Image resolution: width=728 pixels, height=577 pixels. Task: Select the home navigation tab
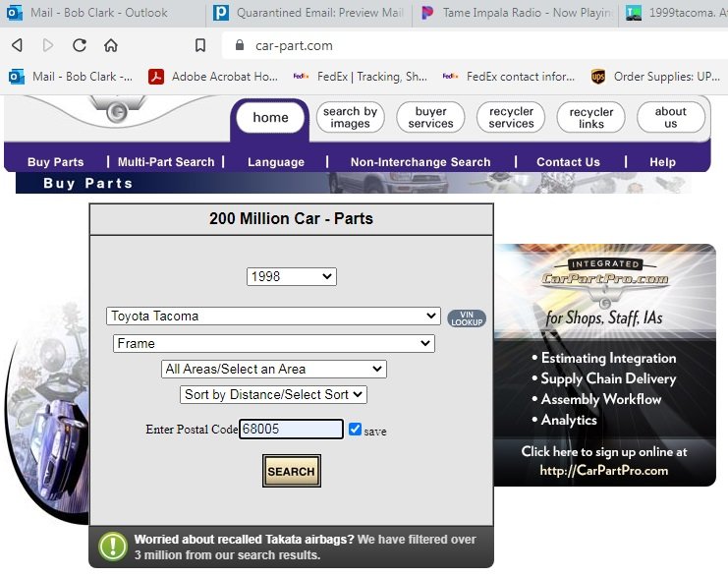(270, 118)
